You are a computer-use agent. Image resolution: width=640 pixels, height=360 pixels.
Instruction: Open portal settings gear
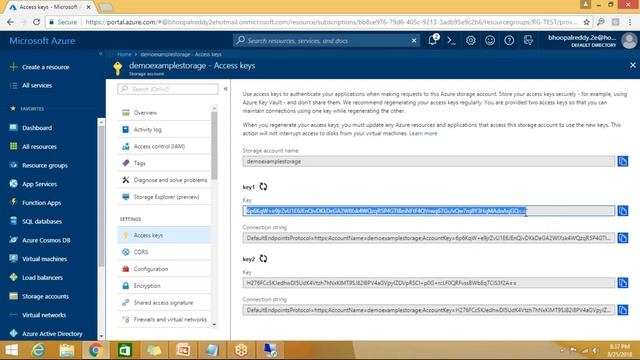click(x=471, y=40)
